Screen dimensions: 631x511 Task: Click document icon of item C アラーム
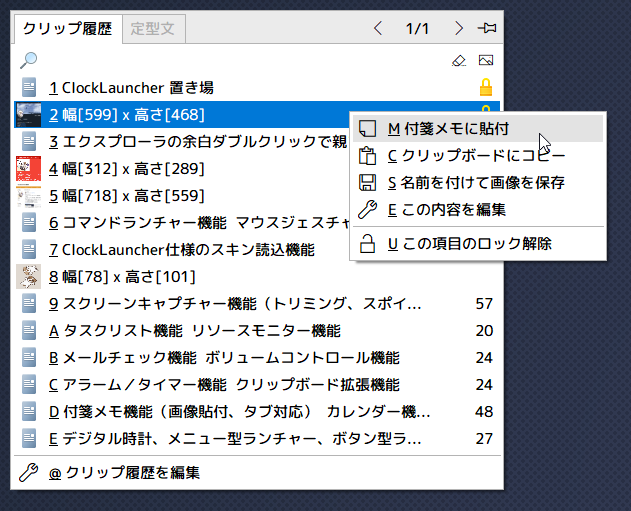[29, 384]
